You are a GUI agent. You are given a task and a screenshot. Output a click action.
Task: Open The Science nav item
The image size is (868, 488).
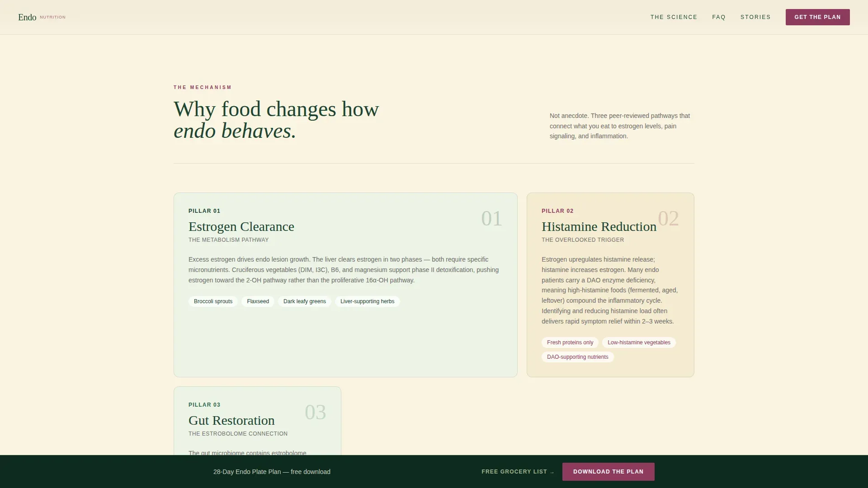674,17
